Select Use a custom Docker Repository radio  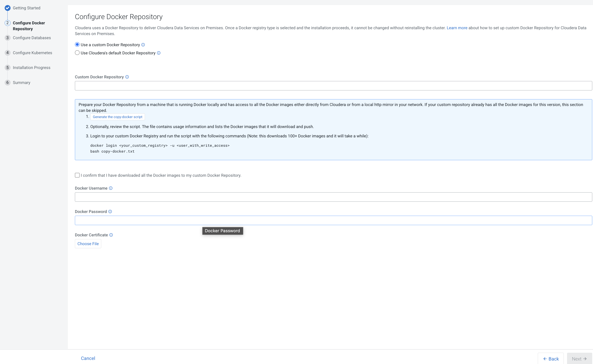[x=77, y=45]
